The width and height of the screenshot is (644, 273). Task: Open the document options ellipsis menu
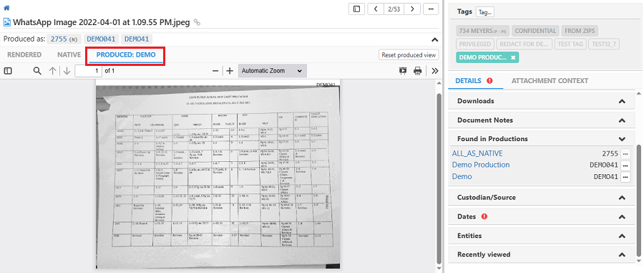431,9
